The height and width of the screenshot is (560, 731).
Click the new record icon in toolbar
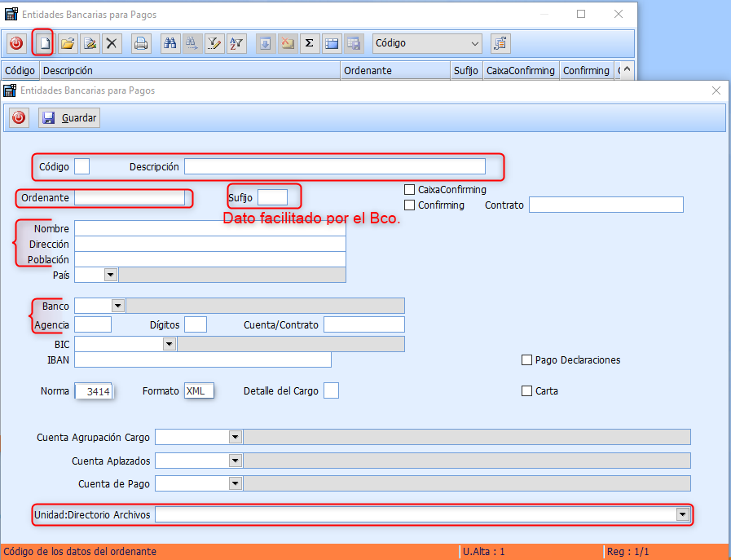pos(42,43)
